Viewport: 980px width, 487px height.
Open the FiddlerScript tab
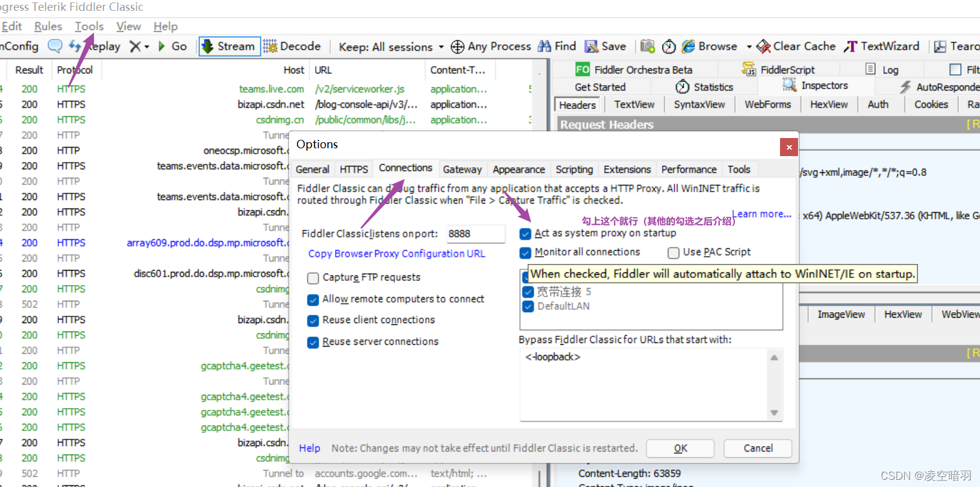point(778,70)
